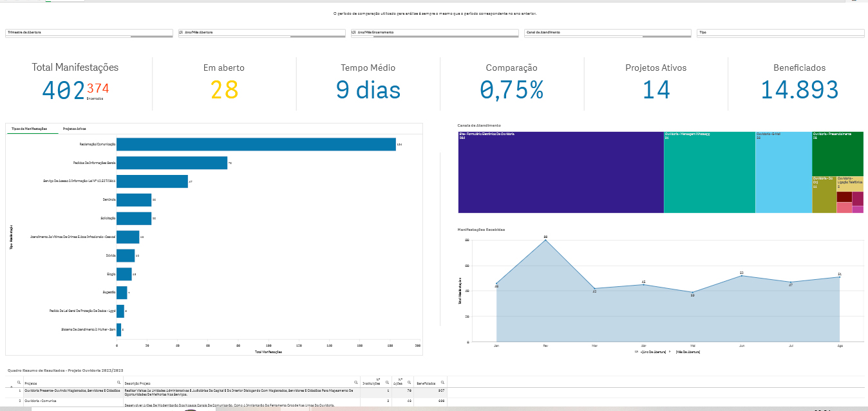Switch to the Projetos Ativos tab

[x=75, y=129]
